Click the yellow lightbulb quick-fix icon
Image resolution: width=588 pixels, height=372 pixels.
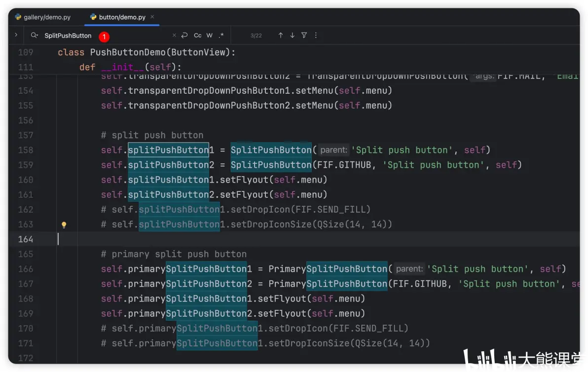64,224
